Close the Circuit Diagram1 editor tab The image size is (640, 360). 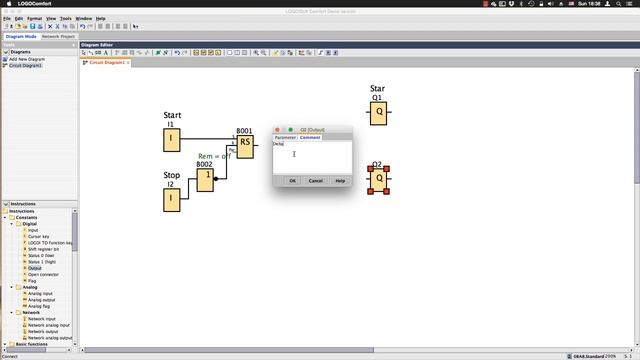(x=128, y=63)
